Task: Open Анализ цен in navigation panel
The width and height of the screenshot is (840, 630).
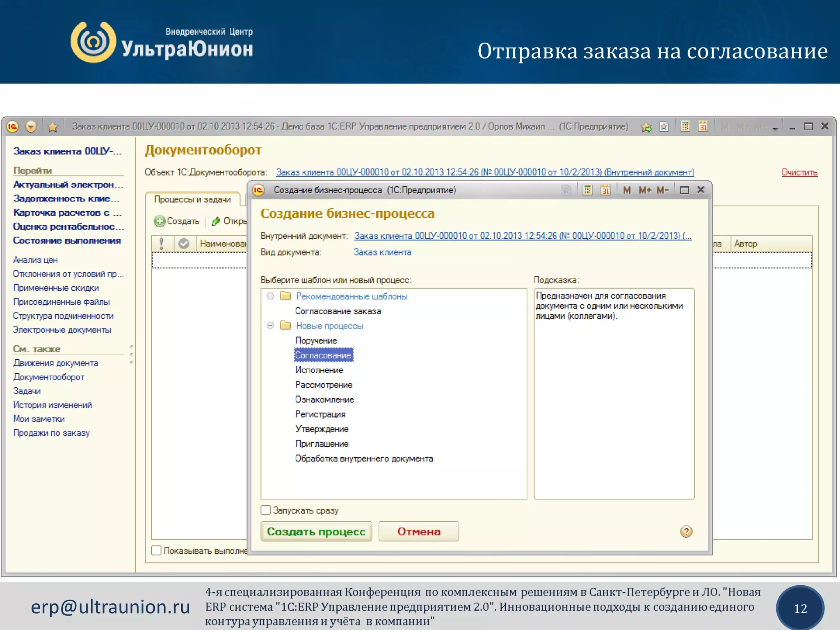Action: click(35, 260)
